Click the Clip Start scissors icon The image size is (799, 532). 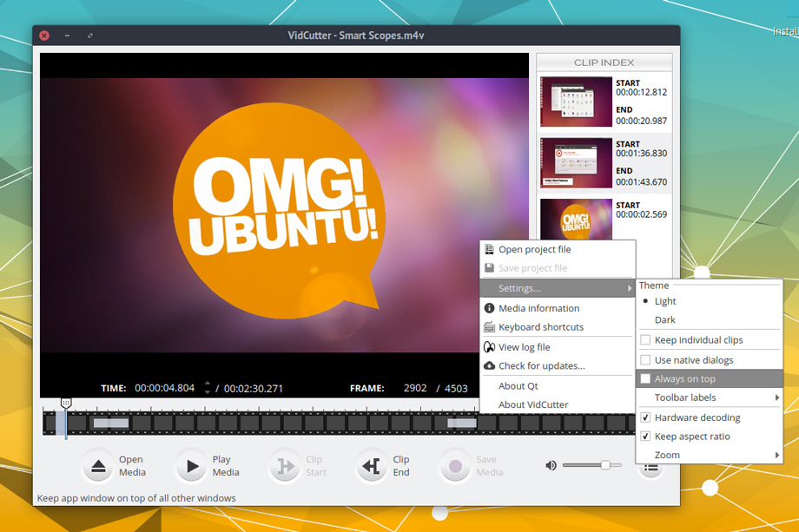point(286,466)
